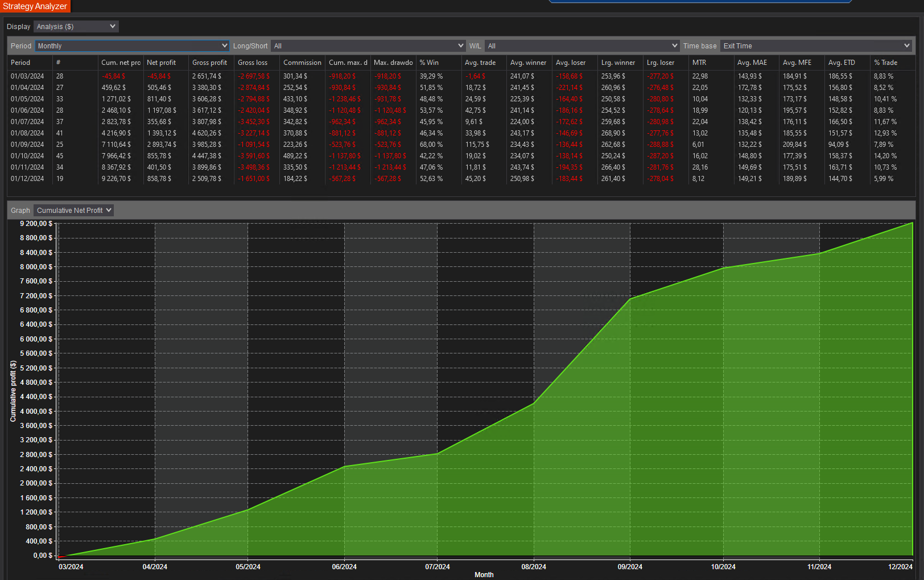This screenshot has width=924, height=580.
Task: Click the Avg. loser column header
Action: pos(575,63)
